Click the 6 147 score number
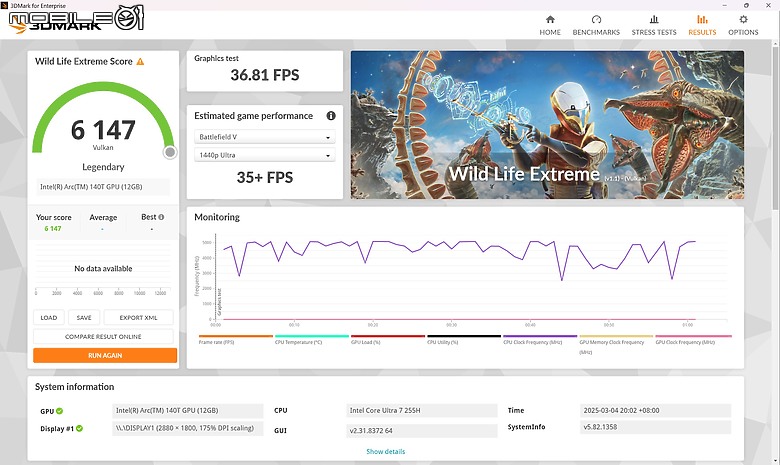 pos(103,130)
